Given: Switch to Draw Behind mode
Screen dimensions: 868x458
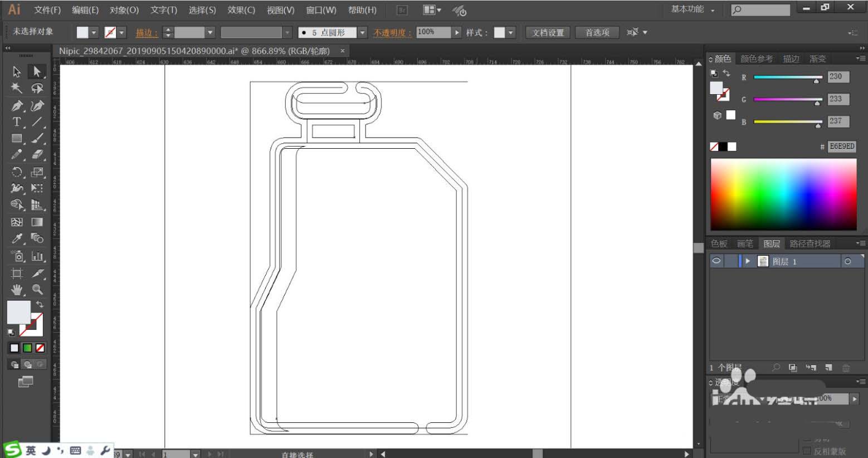Looking at the screenshot, I should 27,364.
